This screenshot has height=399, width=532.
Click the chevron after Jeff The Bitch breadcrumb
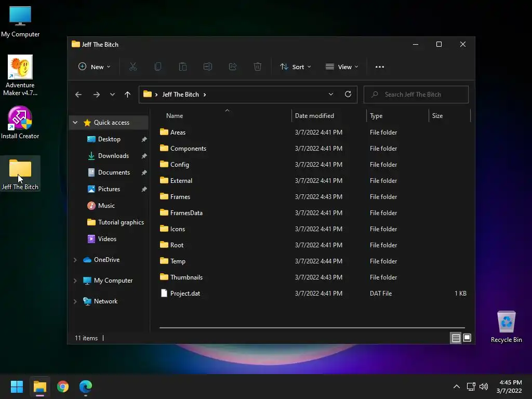coord(205,95)
